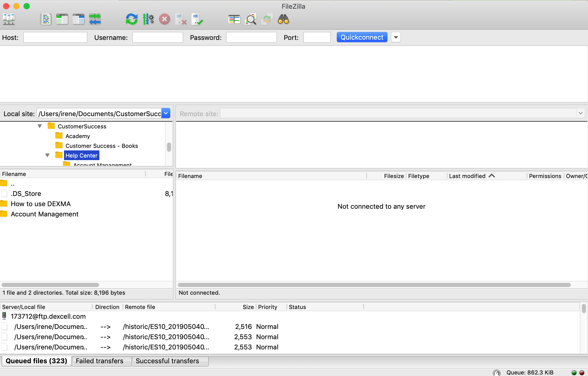This screenshot has width=588, height=376.
Task: Select the How to use DEXMA folder
Action: tap(87, 204)
